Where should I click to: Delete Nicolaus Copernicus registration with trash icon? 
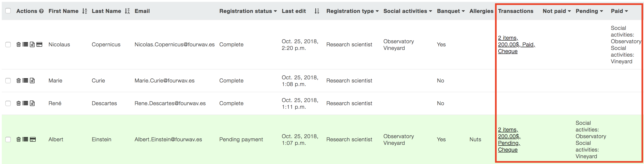coord(19,45)
